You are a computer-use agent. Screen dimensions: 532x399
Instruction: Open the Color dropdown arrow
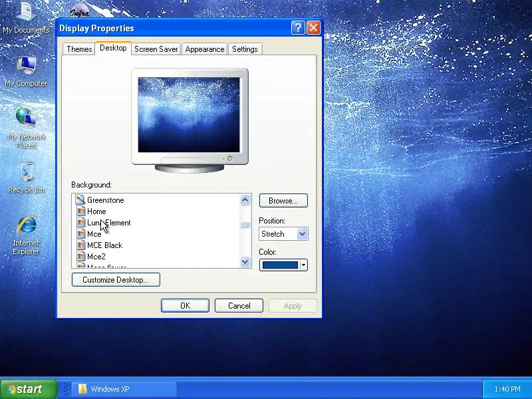pos(304,265)
